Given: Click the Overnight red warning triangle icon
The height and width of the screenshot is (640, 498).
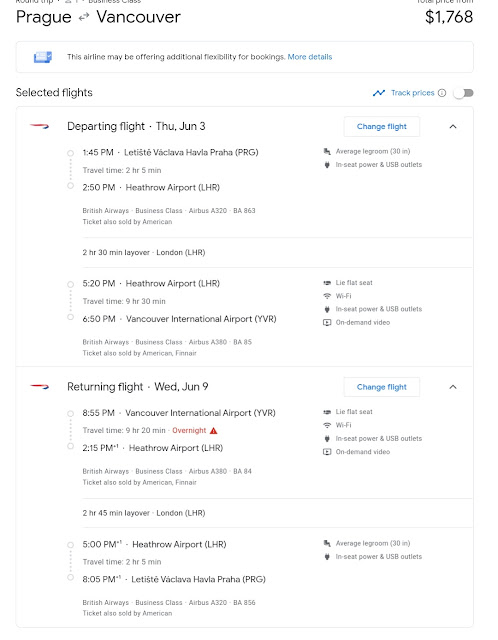Looking at the screenshot, I should tap(213, 431).
